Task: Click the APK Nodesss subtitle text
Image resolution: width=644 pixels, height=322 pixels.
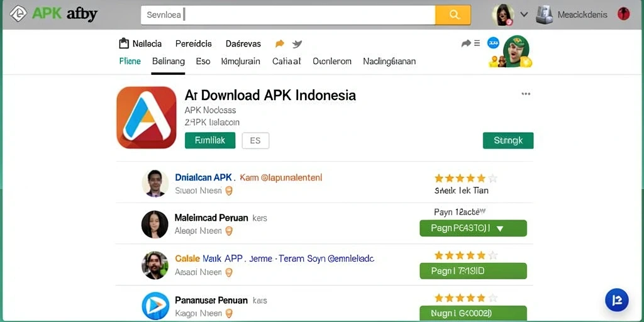Action: (x=210, y=110)
